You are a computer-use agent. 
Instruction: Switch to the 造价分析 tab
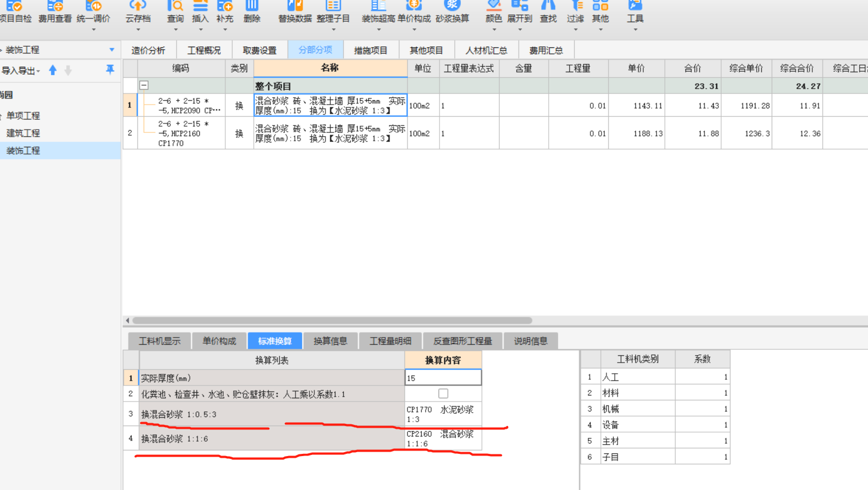[149, 51]
